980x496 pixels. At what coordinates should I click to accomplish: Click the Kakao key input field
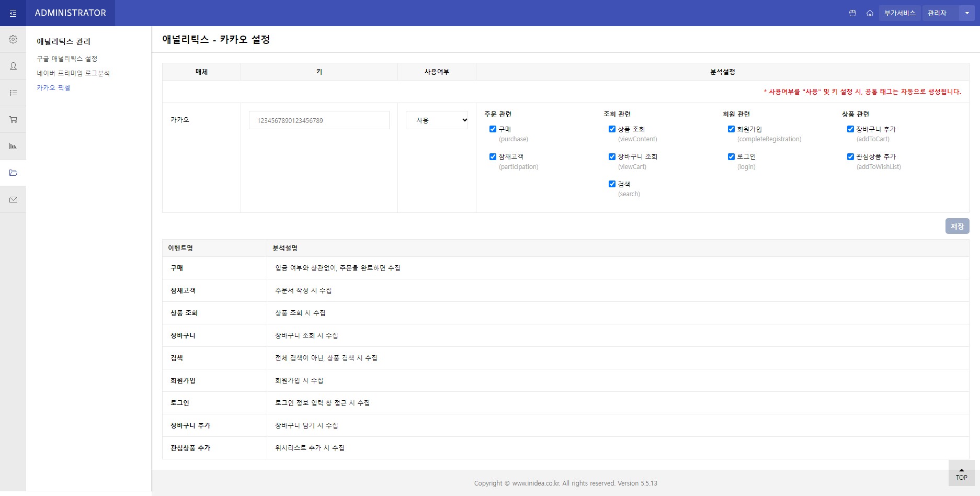pos(319,120)
